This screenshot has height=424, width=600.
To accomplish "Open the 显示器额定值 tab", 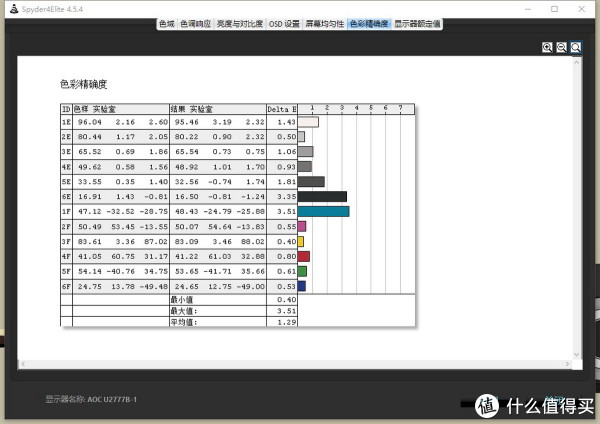I will pyautogui.click(x=417, y=24).
